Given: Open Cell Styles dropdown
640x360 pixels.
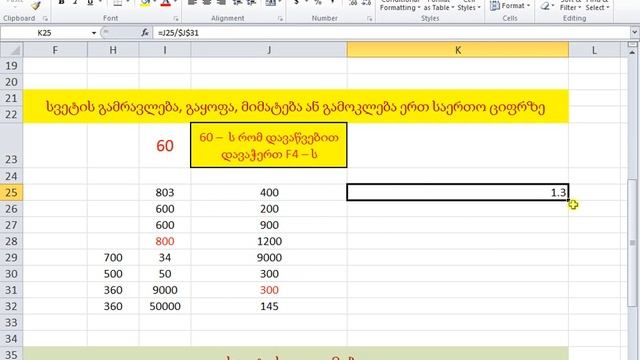Looking at the screenshot, I should click(x=469, y=5).
